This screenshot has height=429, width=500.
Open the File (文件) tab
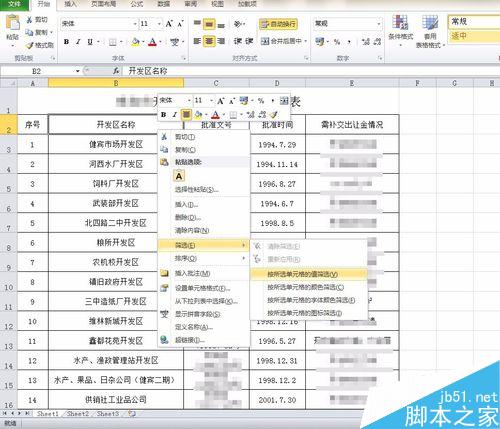click(x=14, y=4)
